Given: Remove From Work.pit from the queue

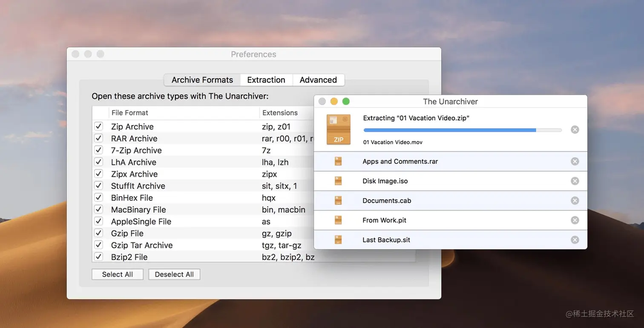Looking at the screenshot, I should click(x=575, y=220).
